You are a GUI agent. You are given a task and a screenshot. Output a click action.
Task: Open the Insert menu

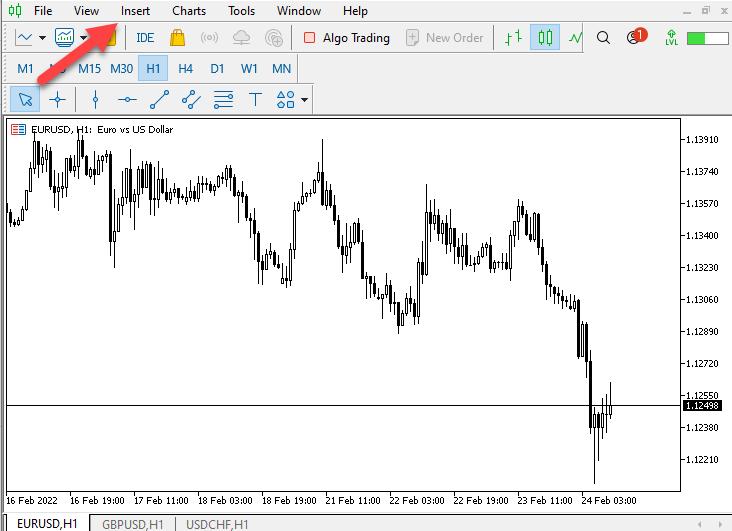(x=135, y=11)
